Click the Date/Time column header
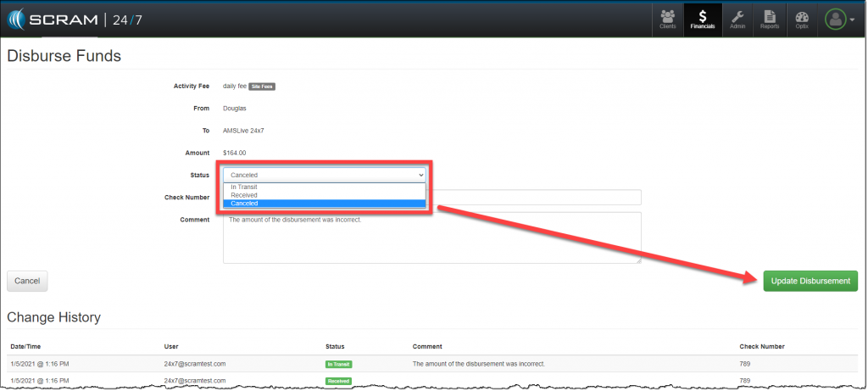The height and width of the screenshot is (391, 868). 25,347
